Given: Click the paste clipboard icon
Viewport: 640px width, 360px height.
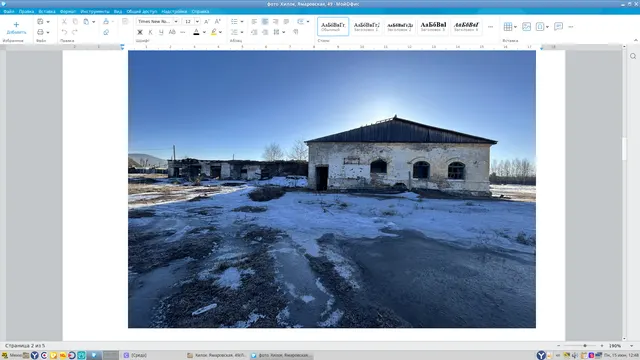Looking at the screenshot, I should 86,22.
